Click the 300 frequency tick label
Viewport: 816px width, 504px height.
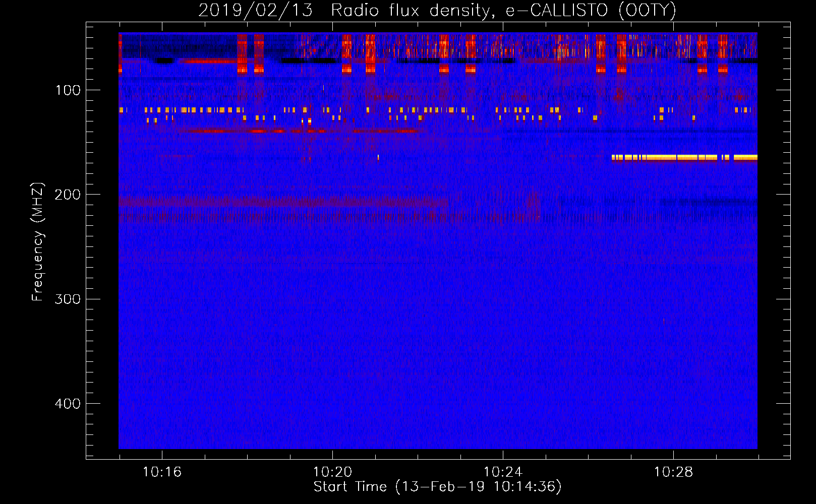[x=68, y=299]
